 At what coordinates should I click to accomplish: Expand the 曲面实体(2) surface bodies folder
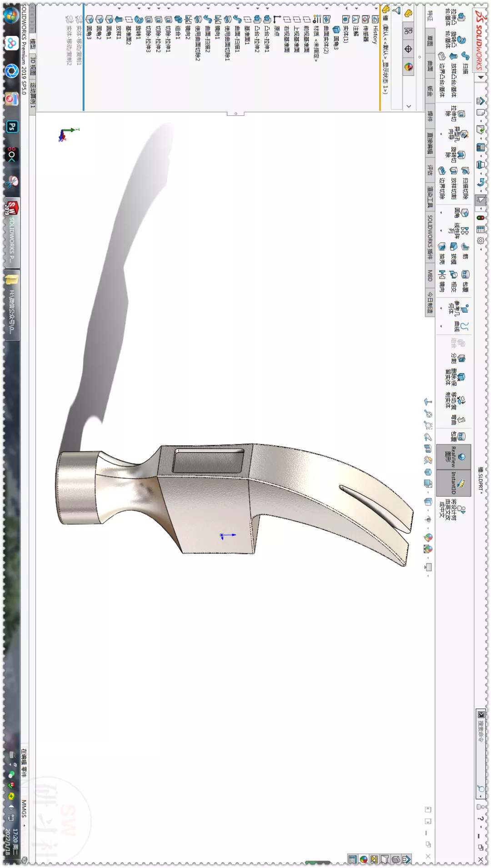(327, 8)
